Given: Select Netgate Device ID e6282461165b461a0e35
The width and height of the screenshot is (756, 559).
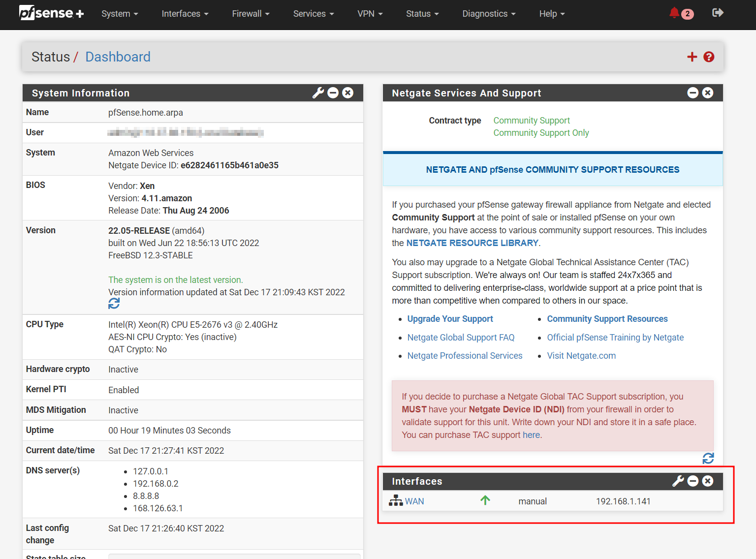Looking at the screenshot, I should [x=229, y=165].
